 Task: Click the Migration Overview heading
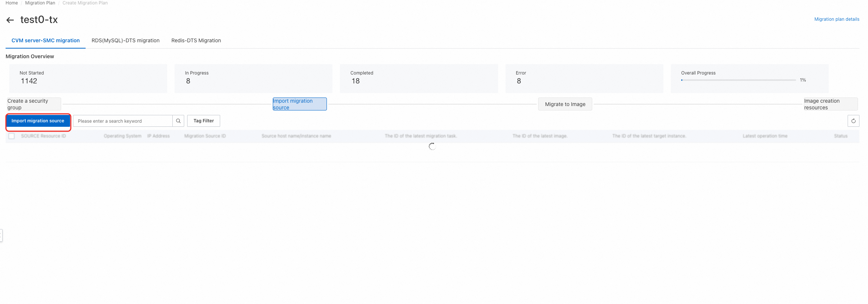(30, 56)
